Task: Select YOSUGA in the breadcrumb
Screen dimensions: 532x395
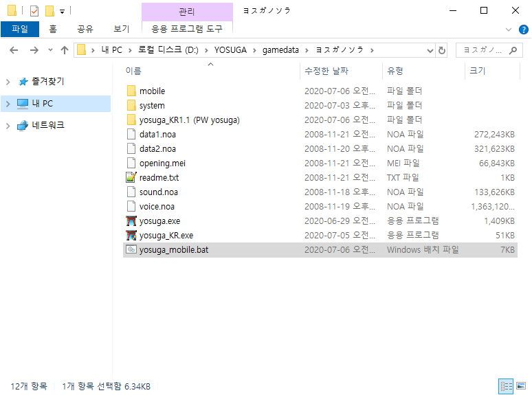Action: click(230, 50)
